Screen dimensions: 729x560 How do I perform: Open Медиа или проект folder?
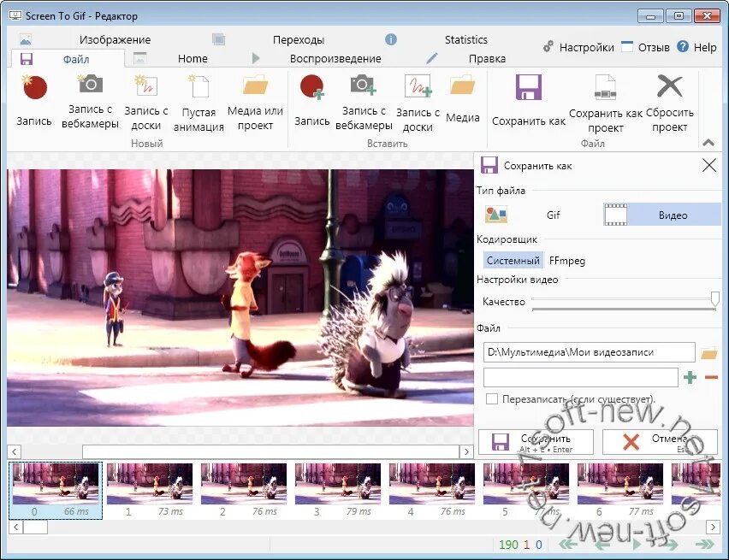tap(255, 101)
